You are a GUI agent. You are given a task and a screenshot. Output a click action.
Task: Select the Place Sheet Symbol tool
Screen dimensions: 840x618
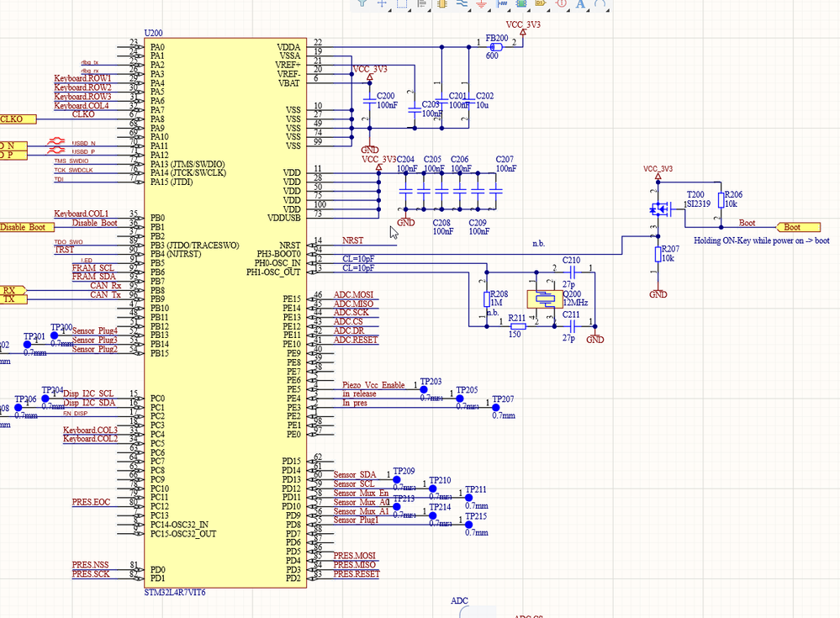tap(520, 3)
